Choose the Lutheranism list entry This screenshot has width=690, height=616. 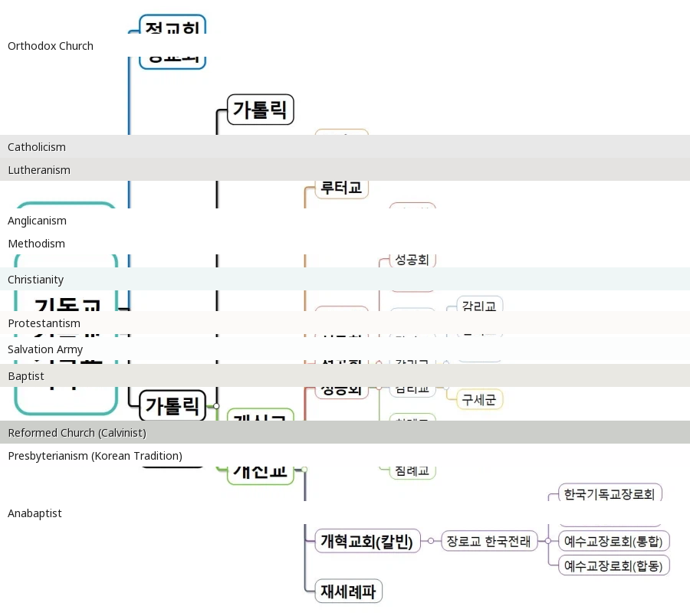[39, 170]
